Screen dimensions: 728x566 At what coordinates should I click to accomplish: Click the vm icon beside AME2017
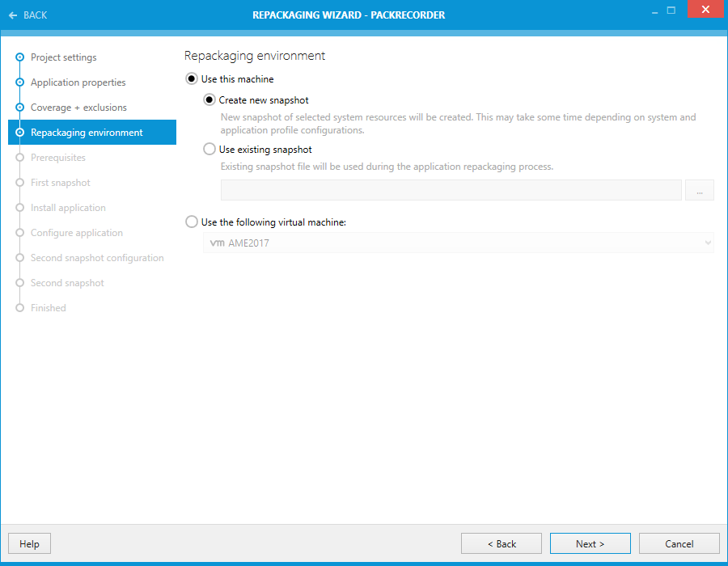tap(216, 243)
